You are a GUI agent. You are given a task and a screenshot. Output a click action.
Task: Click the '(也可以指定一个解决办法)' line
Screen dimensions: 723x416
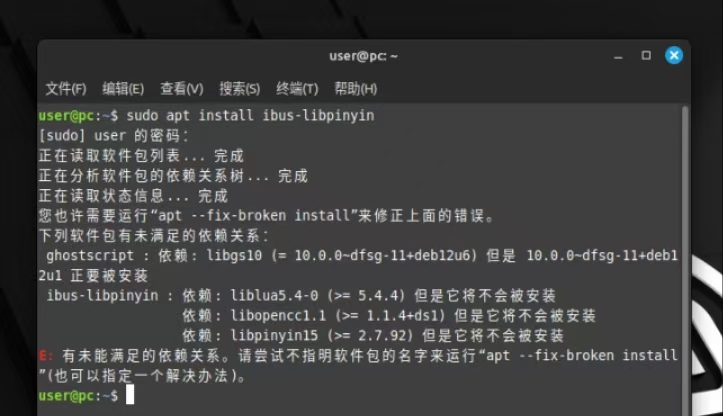[x=143, y=376]
